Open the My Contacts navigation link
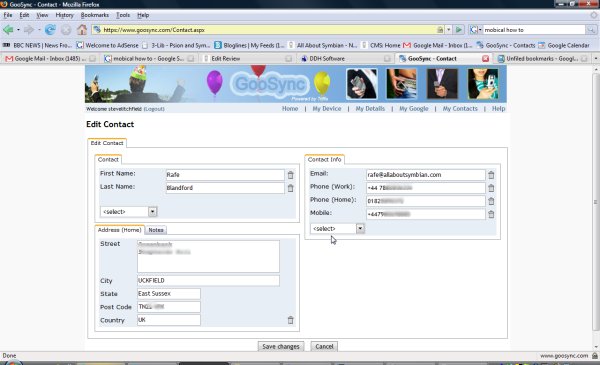Viewport: 600px width, 365px height. coord(460,109)
